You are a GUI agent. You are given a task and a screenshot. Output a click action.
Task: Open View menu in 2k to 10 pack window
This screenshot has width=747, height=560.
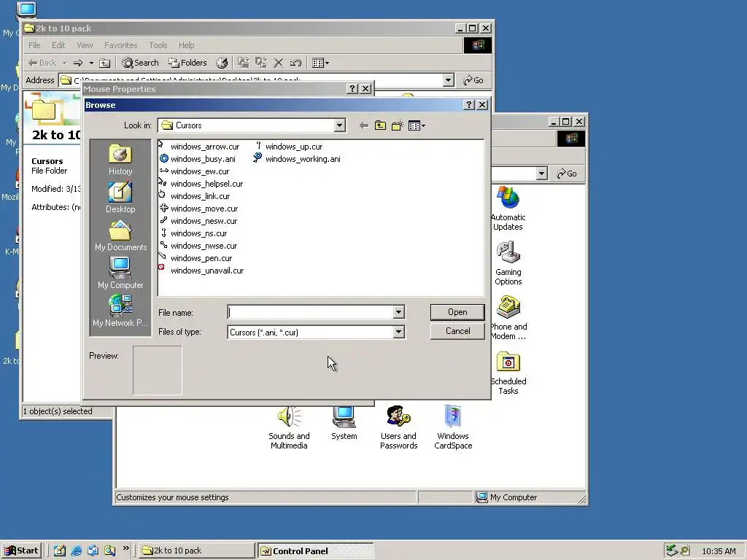(x=85, y=45)
